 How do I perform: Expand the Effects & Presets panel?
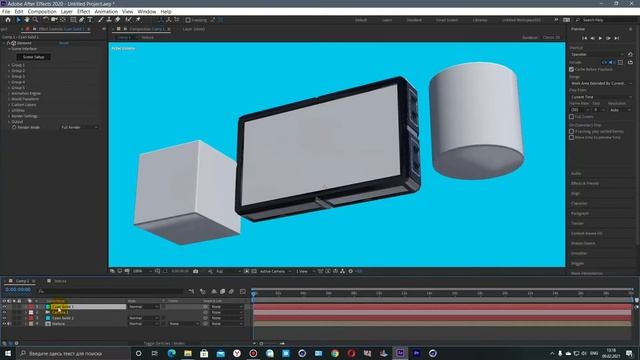(x=585, y=183)
